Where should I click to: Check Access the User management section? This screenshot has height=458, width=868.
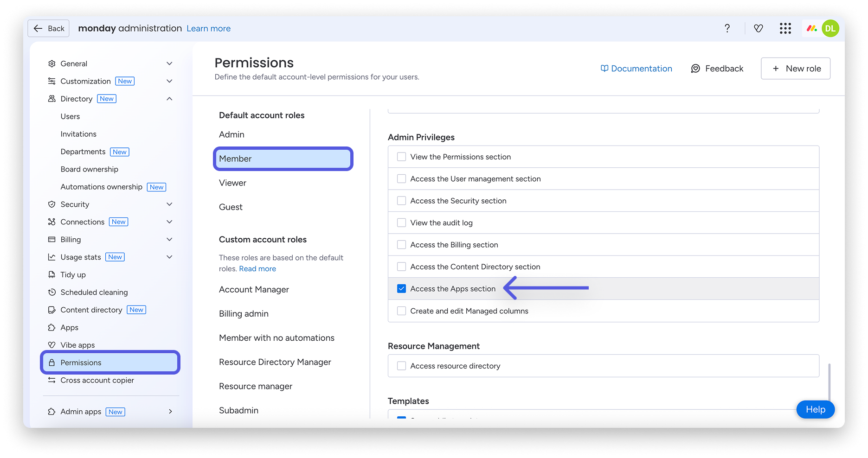point(402,179)
